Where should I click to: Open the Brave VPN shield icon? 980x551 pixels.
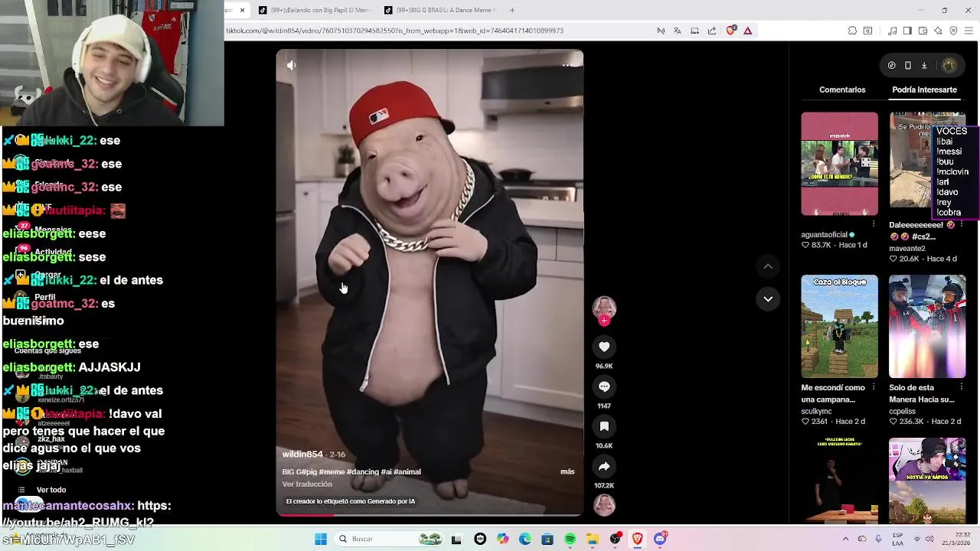953,31
